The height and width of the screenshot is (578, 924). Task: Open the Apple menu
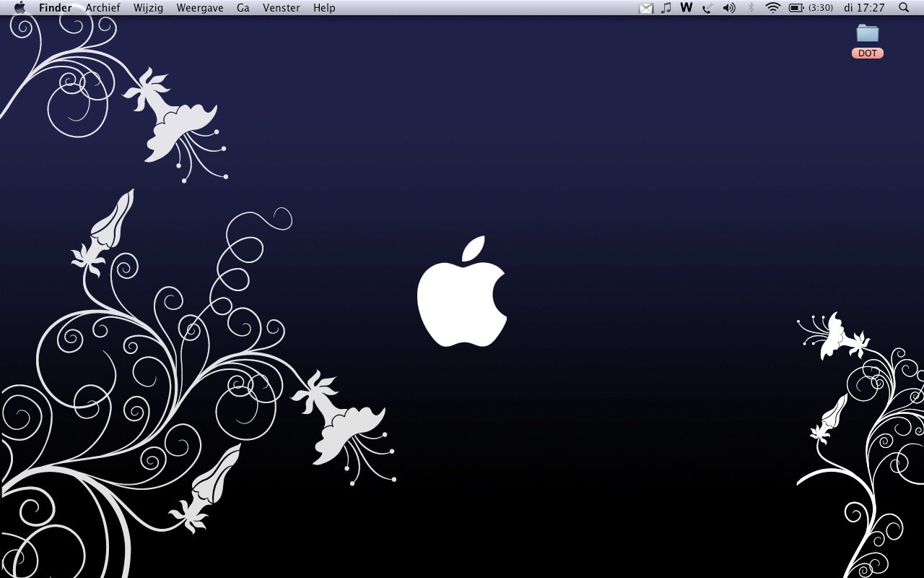click(x=19, y=7)
